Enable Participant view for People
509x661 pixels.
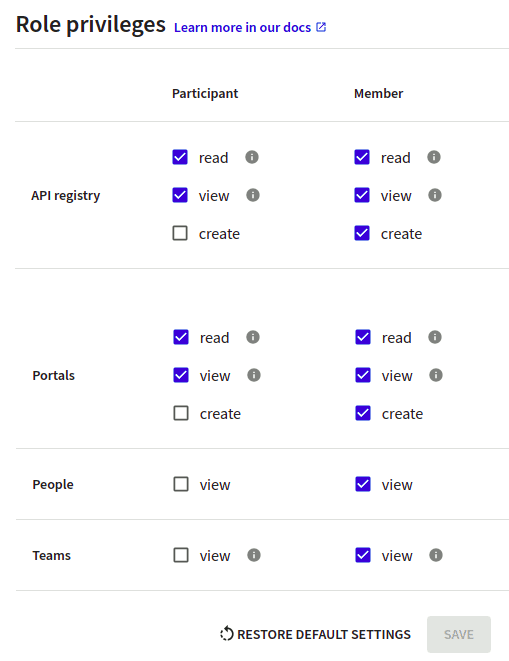pyautogui.click(x=181, y=484)
